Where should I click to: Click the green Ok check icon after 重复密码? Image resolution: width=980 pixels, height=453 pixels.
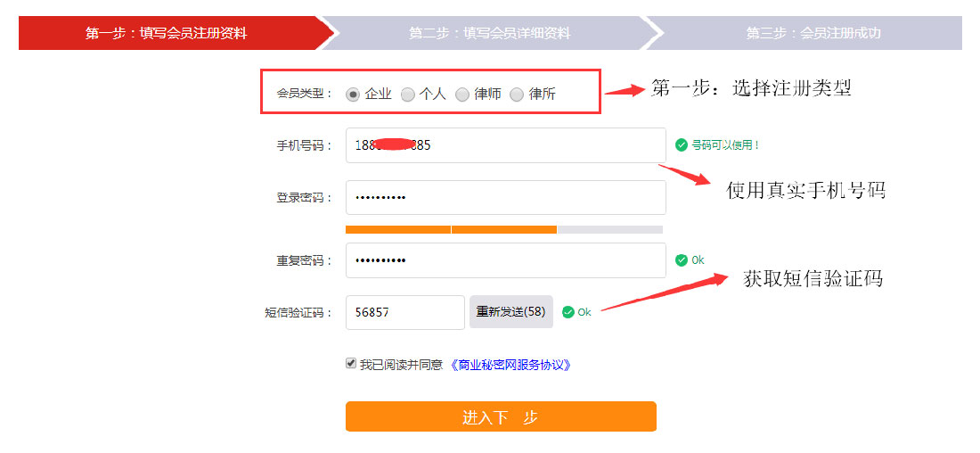(682, 260)
